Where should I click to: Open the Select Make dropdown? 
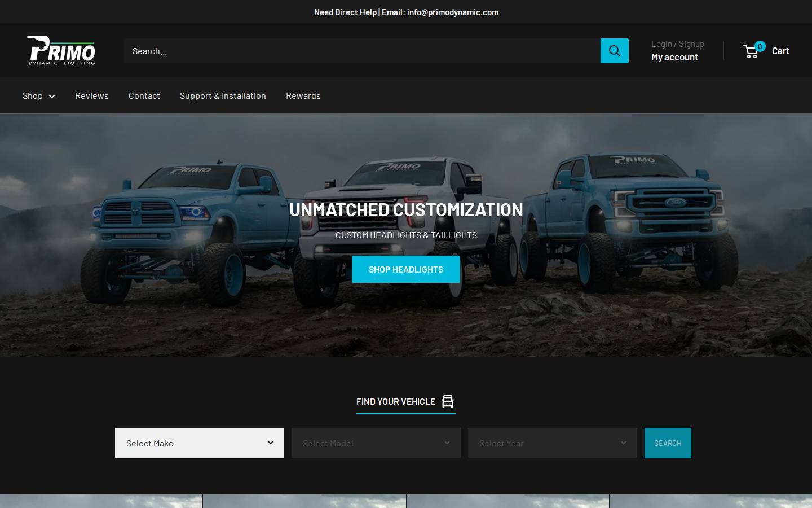click(200, 443)
